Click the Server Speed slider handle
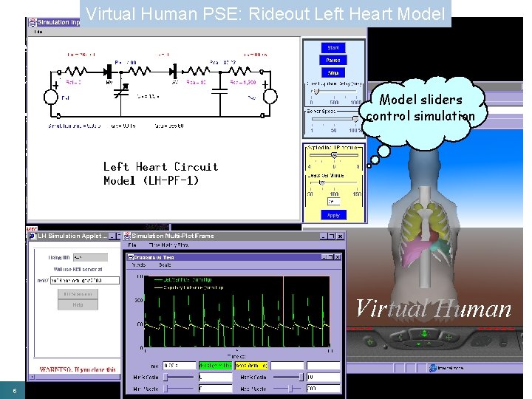The height and width of the screenshot is (399, 532). coord(355,119)
